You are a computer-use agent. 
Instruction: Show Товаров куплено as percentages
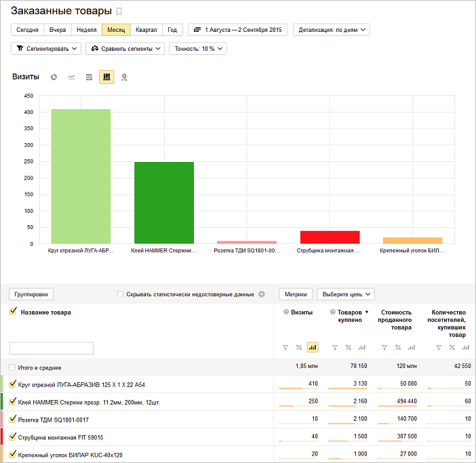(x=349, y=347)
